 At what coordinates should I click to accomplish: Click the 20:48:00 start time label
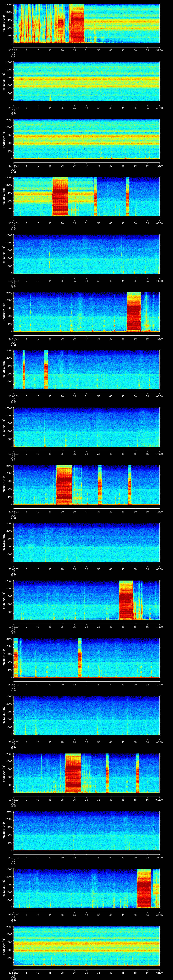pos(13,742)
